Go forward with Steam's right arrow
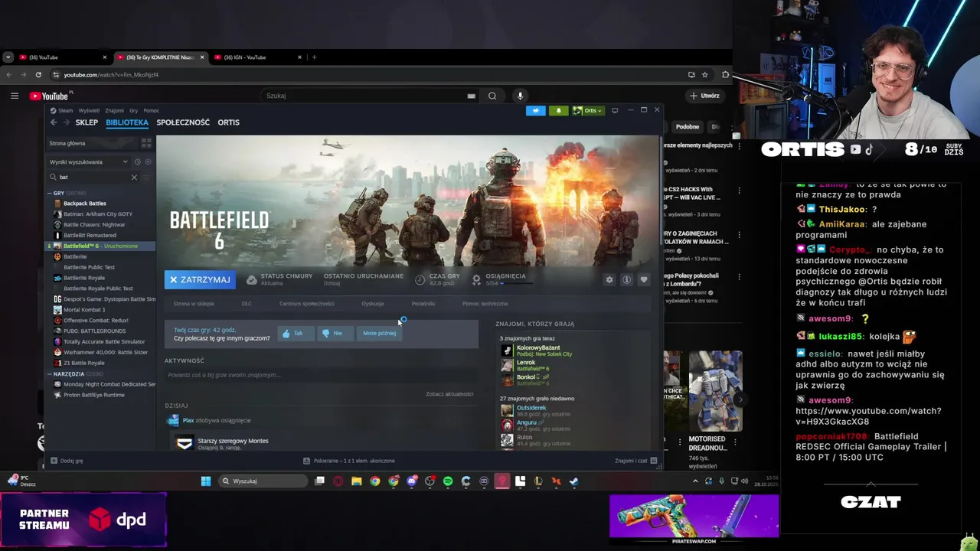 [67, 122]
